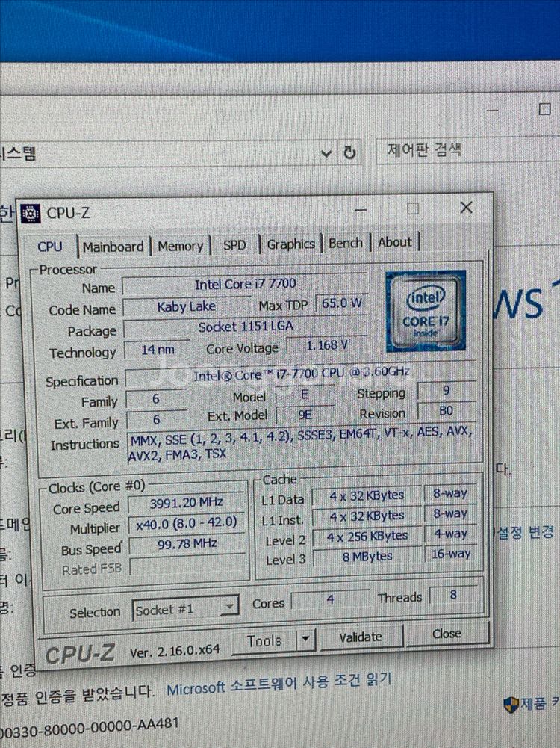Click the 제어판 검색 search field
The image size is (560, 748).
(467, 151)
